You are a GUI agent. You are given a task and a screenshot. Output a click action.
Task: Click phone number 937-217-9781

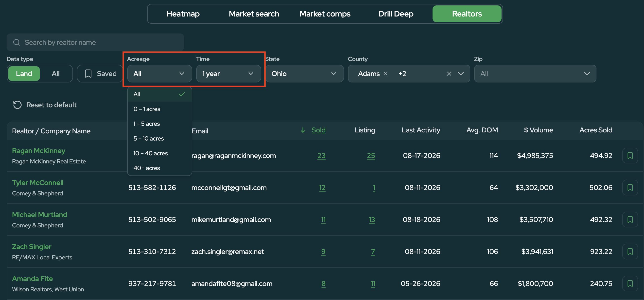pyautogui.click(x=152, y=283)
